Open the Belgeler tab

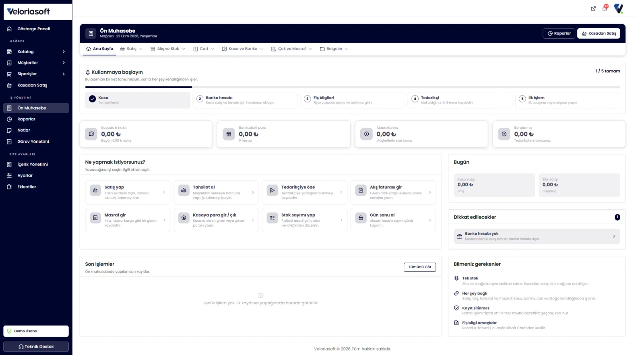point(334,49)
